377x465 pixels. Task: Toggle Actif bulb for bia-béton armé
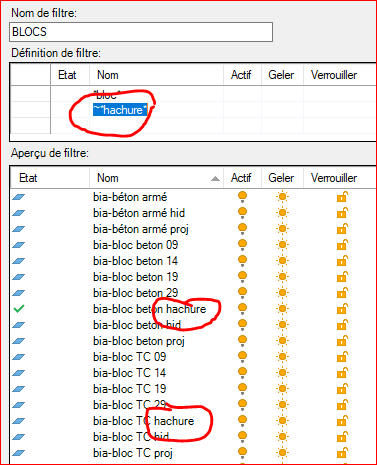(x=242, y=197)
